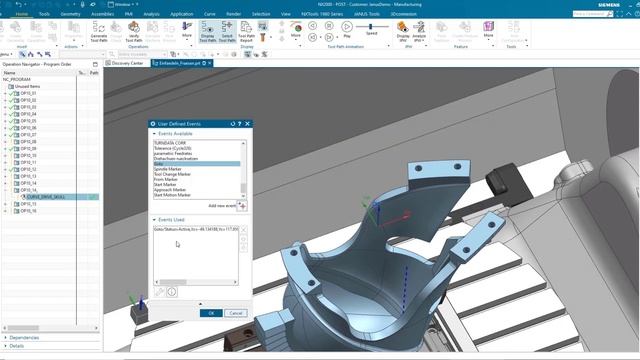Toggle the Select Tool Path button
Image resolution: width=640 pixels, height=360 pixels.
click(x=227, y=31)
